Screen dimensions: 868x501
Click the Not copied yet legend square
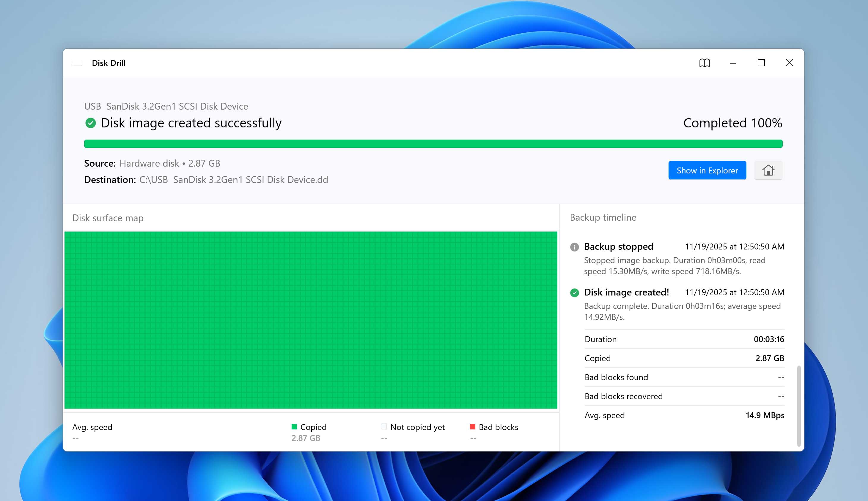click(383, 427)
